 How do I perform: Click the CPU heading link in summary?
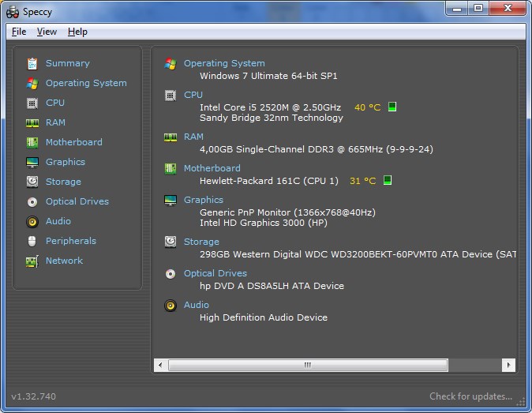[193, 95]
